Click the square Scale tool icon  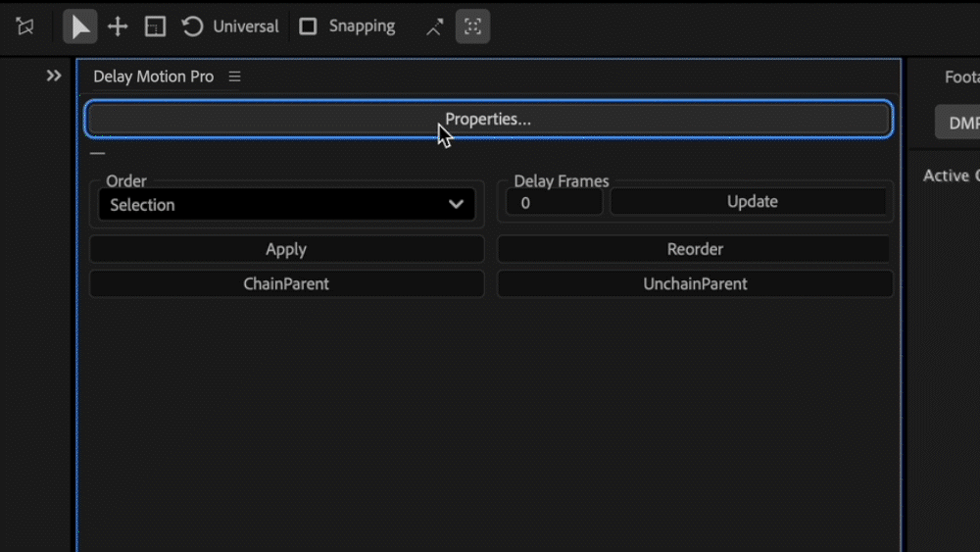tap(155, 26)
